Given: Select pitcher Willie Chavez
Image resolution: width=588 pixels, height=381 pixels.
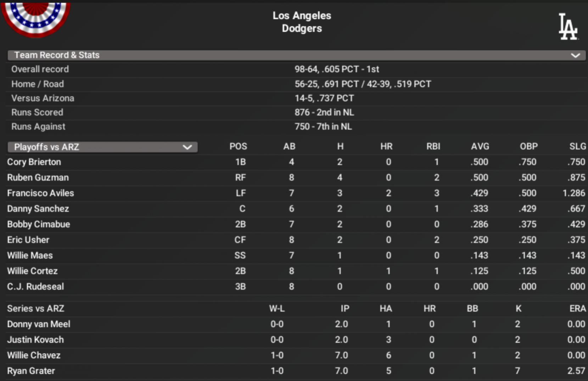Looking at the screenshot, I should pyautogui.click(x=34, y=355).
